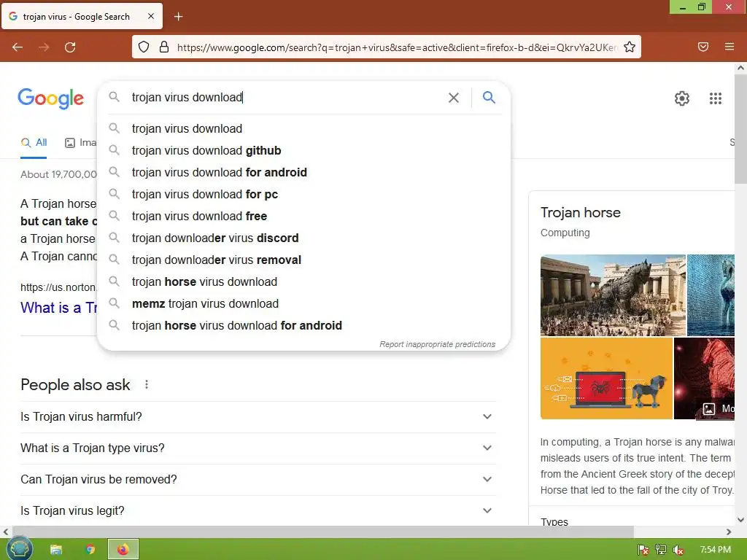This screenshot has height=560, width=747.
Task: Select suggestion 'trojan virus download github'
Action: click(304, 150)
